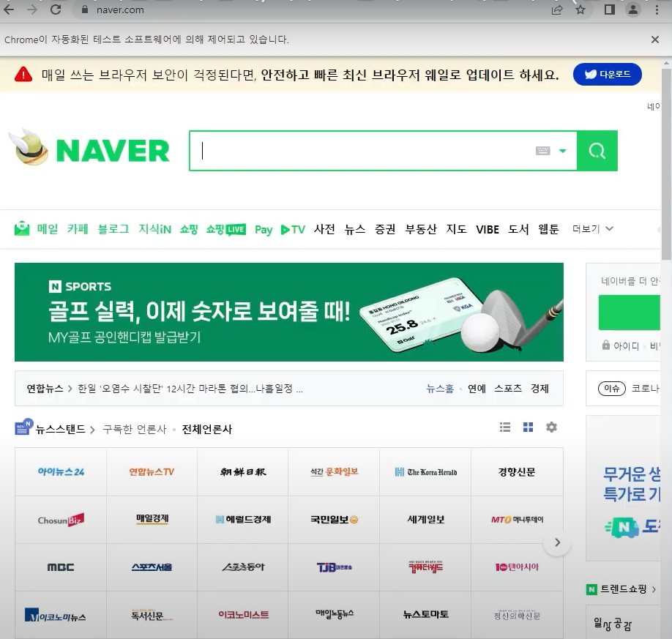This screenshot has height=639, width=672.
Task: Open the 연합뉴스 headline source link
Action: 45,389
